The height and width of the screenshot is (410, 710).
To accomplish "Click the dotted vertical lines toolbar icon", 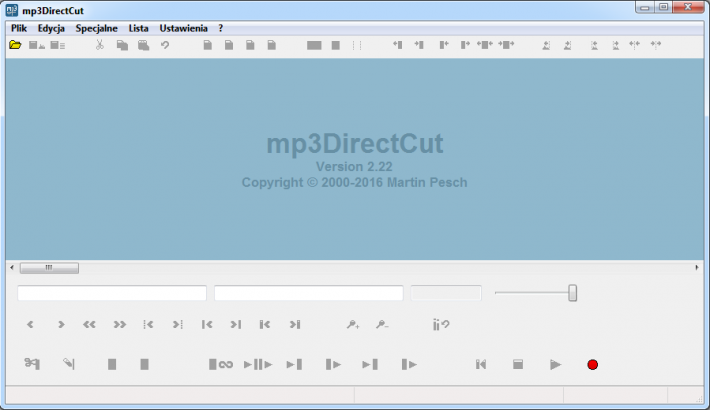I will coord(357,45).
